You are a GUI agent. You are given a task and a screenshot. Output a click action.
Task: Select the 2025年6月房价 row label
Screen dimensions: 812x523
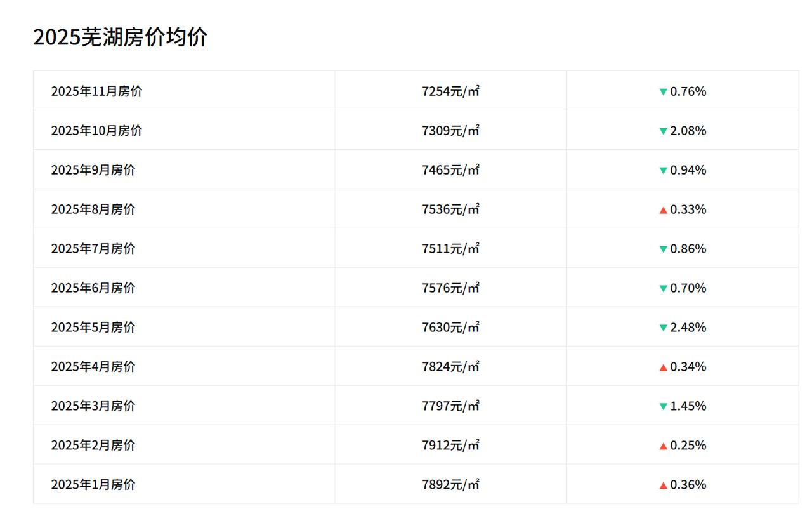point(93,288)
